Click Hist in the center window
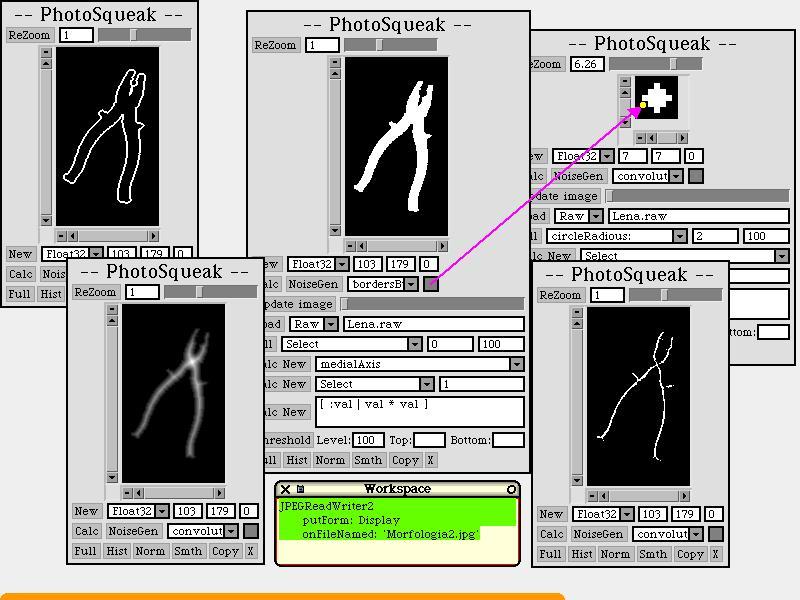The image size is (800, 600). tap(296, 460)
